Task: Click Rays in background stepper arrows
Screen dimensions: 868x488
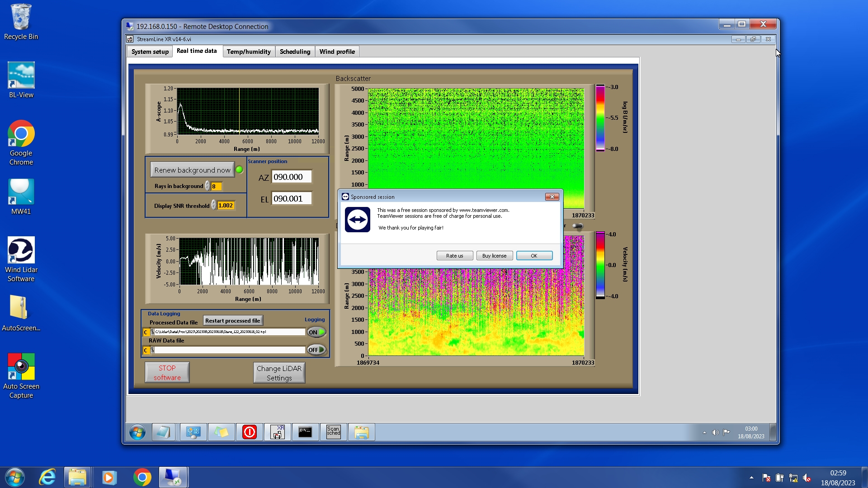Action: (207, 186)
